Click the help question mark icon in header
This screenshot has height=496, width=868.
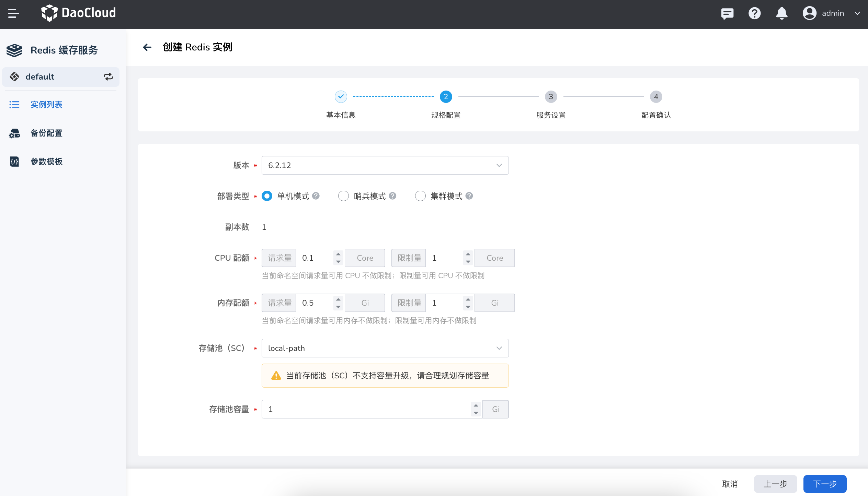point(754,13)
